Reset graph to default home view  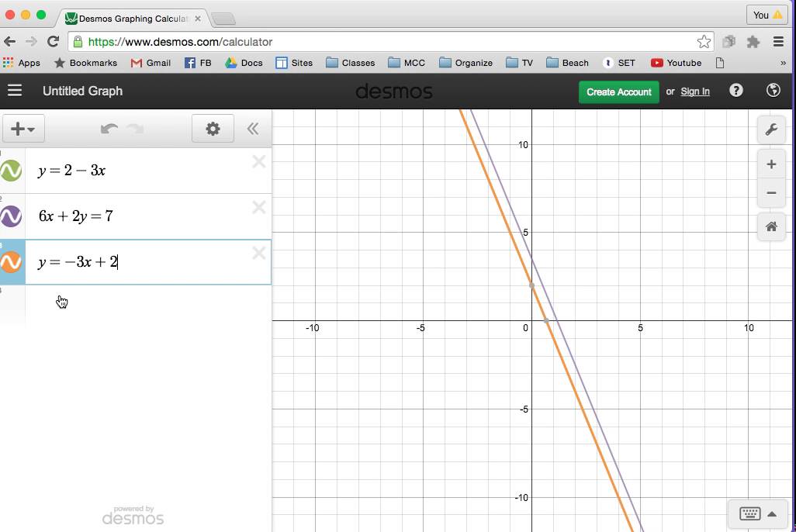(x=771, y=226)
